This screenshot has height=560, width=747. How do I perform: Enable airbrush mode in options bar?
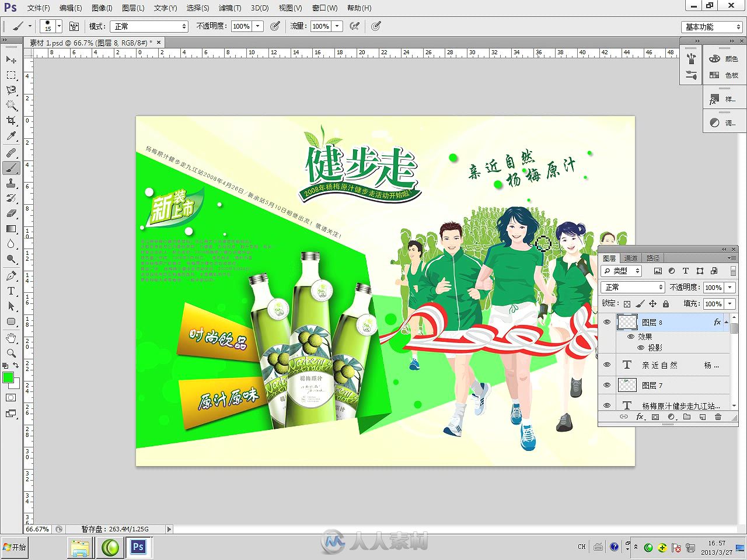pyautogui.click(x=354, y=26)
